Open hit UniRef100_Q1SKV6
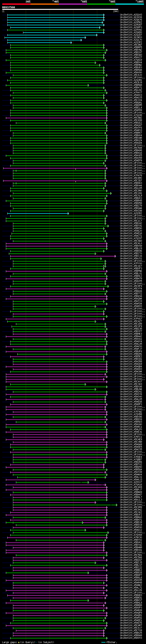The image size is (146, 644). pos(131,17)
